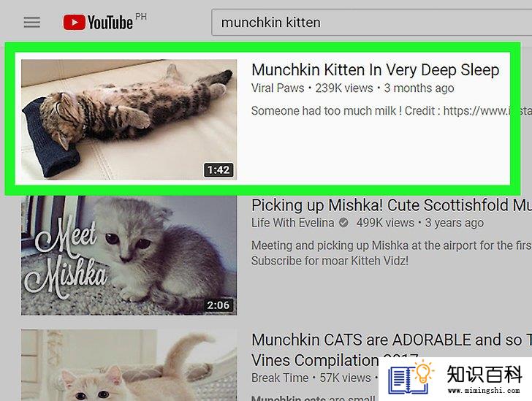Click the Meeting and picking up Mishka description
This screenshot has height=401, width=532.
tap(392, 253)
